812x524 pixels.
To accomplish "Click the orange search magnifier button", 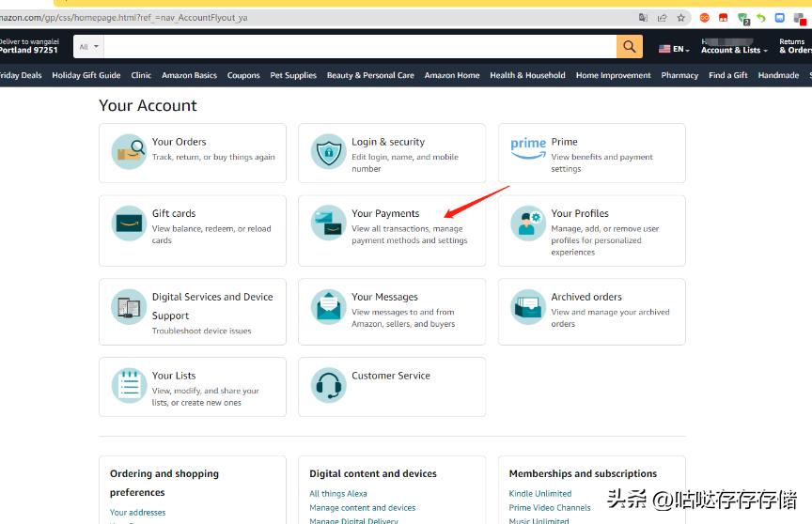I will pyautogui.click(x=629, y=47).
